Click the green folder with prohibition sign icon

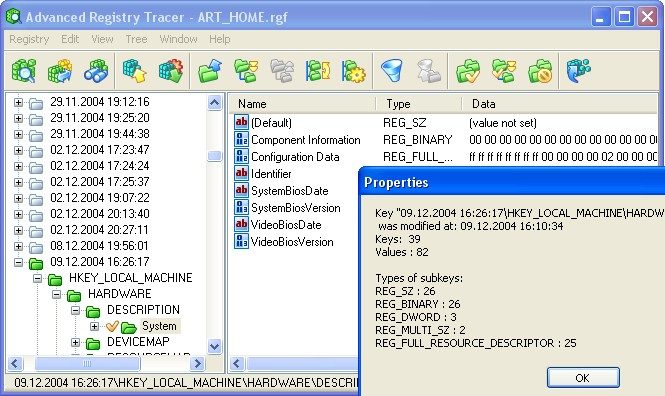pyautogui.click(x=540, y=70)
